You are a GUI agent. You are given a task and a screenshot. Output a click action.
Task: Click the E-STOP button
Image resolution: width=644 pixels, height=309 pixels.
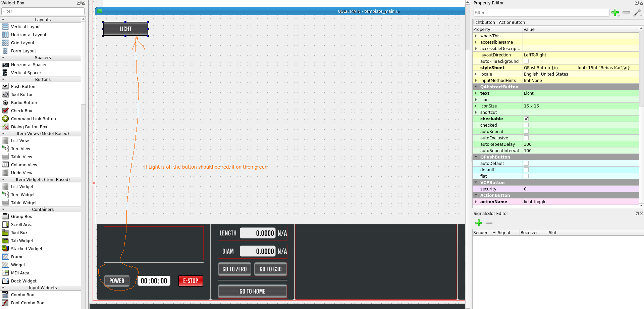(x=191, y=281)
